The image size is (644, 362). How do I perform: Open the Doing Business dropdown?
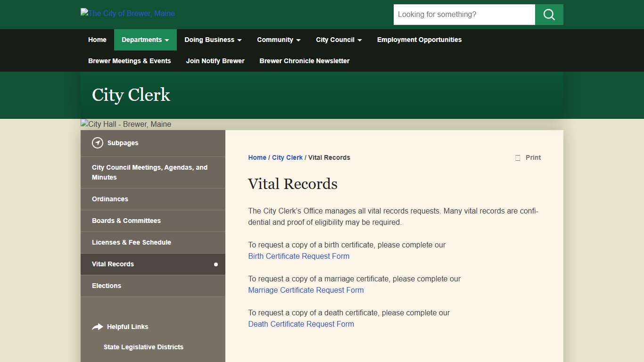(x=213, y=40)
